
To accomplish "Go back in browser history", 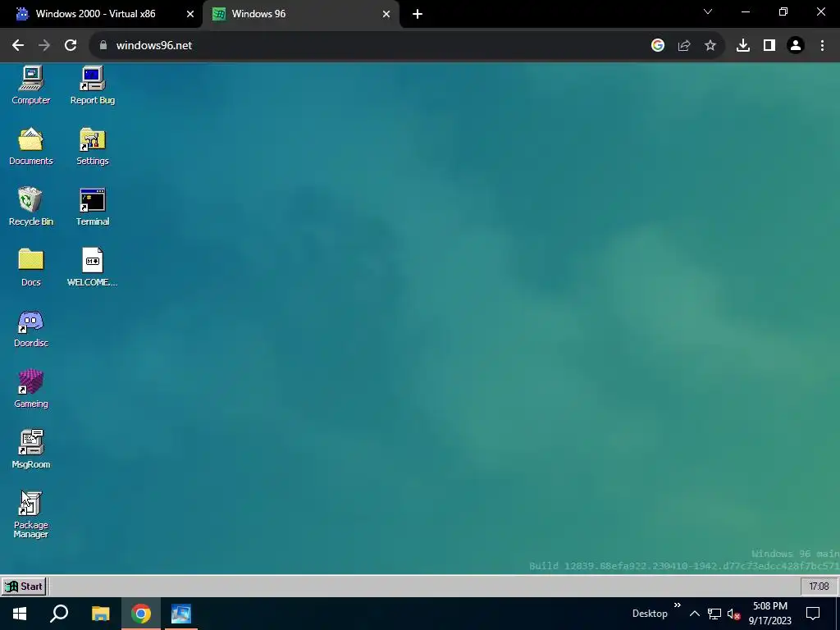I will (x=18, y=46).
